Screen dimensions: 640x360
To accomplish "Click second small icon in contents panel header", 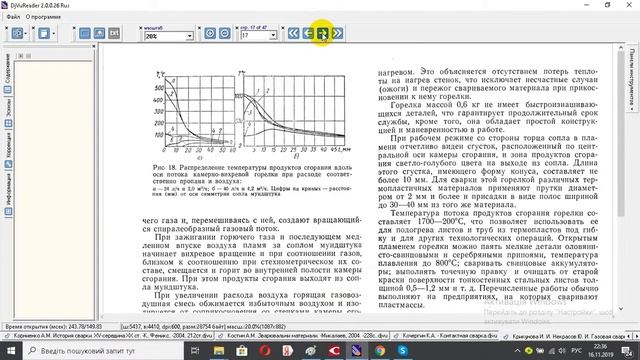I will point(28,56).
